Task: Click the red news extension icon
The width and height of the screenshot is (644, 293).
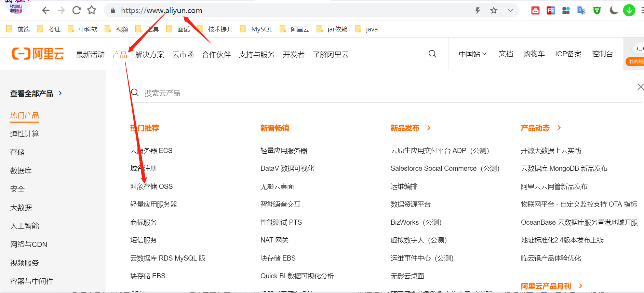Action: (x=535, y=11)
